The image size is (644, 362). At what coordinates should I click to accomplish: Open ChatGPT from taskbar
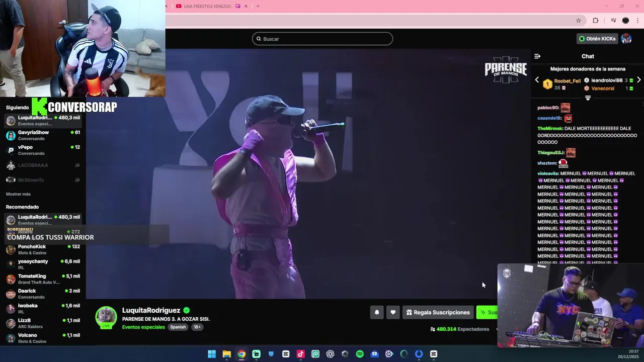(330, 354)
